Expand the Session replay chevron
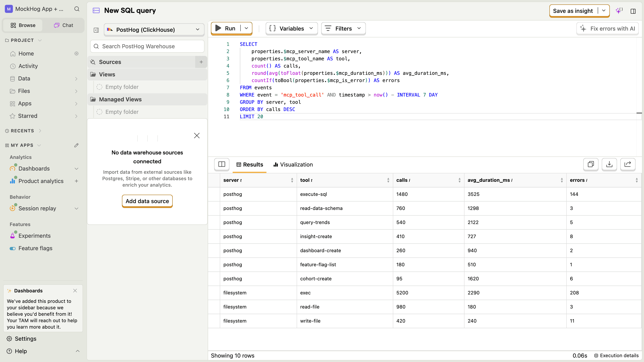This screenshot has height=362, width=644. tap(76, 208)
